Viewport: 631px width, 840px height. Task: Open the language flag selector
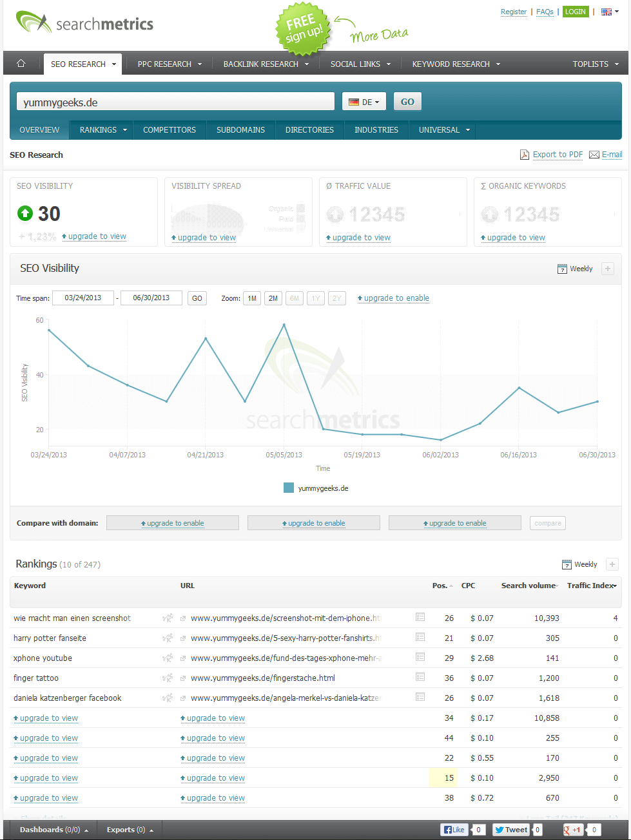click(x=609, y=12)
